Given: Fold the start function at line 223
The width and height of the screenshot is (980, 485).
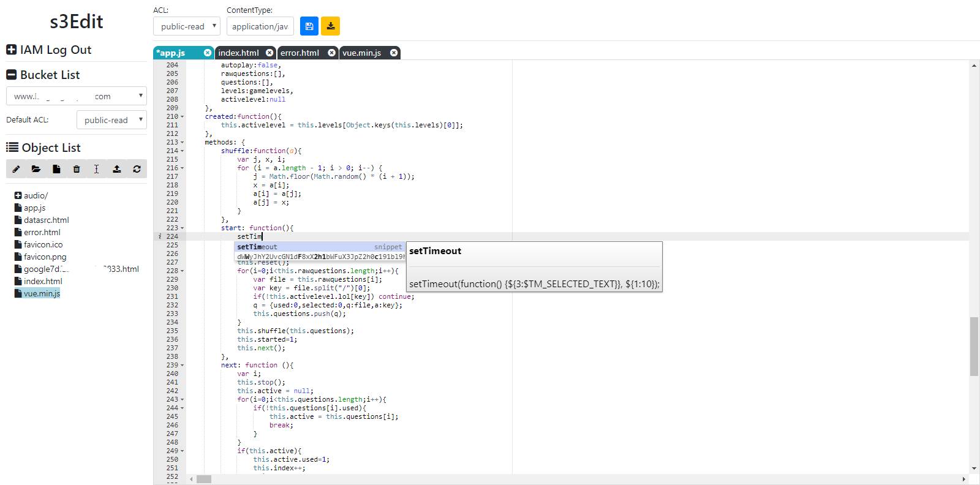Looking at the screenshot, I should [x=182, y=228].
